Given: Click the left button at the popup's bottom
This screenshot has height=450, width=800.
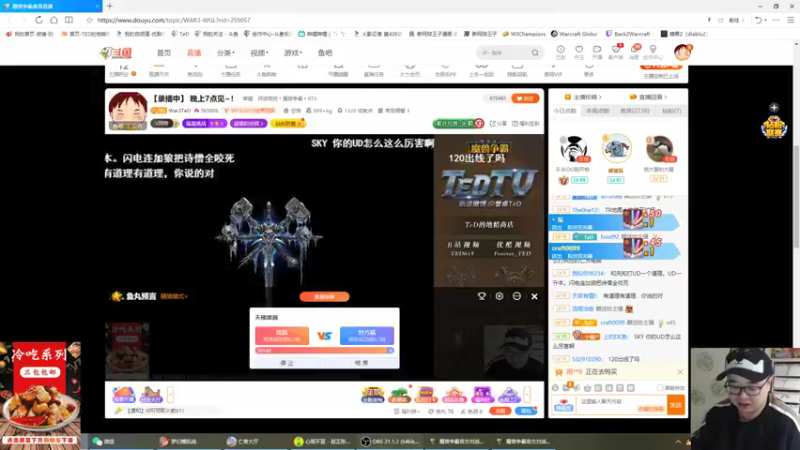Looking at the screenshot, I should coord(287,363).
